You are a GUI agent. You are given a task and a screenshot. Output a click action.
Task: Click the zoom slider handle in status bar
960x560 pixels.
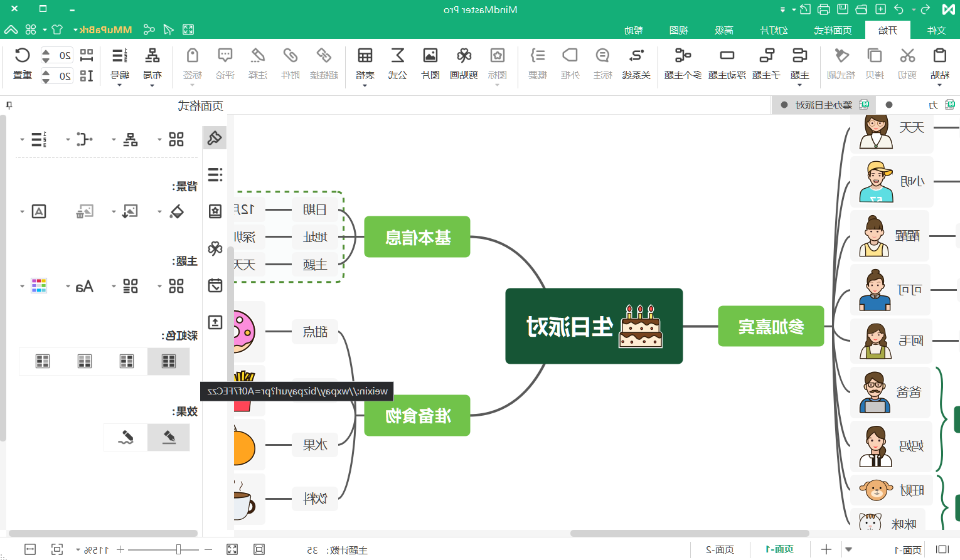[178, 549]
